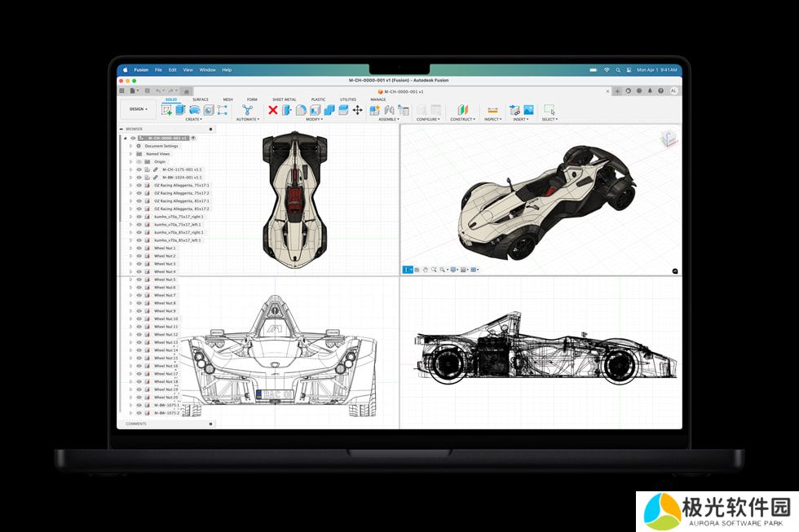Click the Measure ruler icon under Inspect

click(492, 110)
